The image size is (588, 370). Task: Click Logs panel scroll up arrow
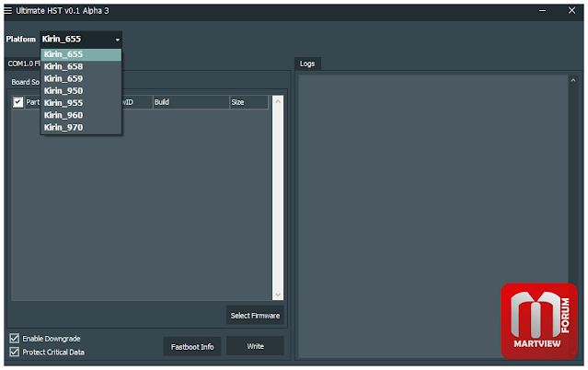coord(572,80)
